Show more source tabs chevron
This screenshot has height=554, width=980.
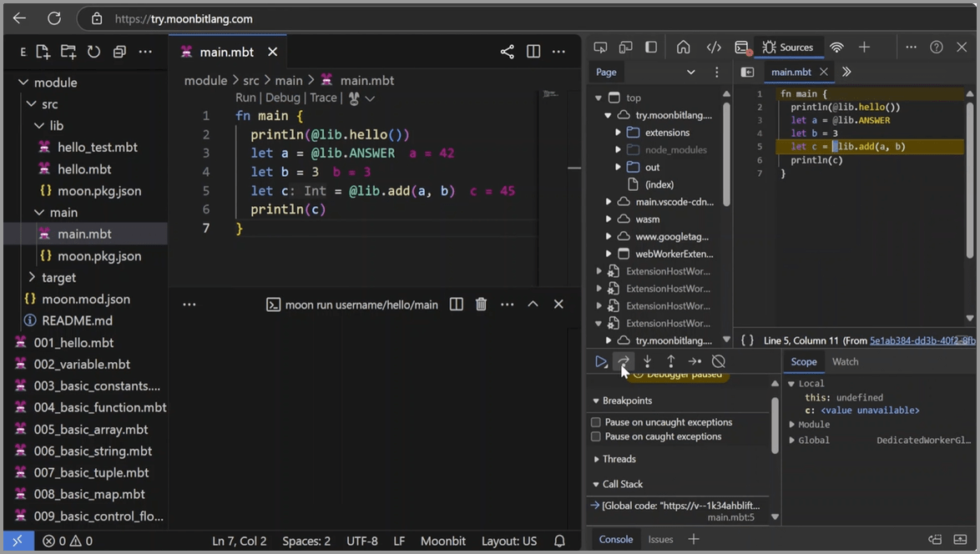coord(846,73)
